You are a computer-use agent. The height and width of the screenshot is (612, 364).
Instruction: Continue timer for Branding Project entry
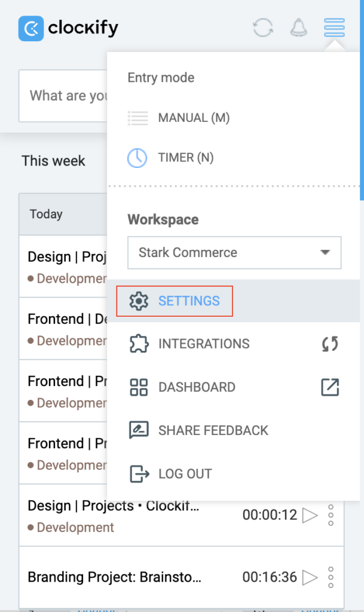coord(310,577)
